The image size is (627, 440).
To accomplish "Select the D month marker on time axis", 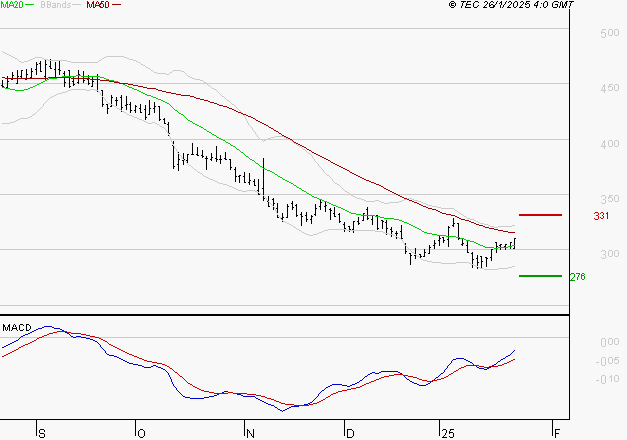I will click(349, 433).
